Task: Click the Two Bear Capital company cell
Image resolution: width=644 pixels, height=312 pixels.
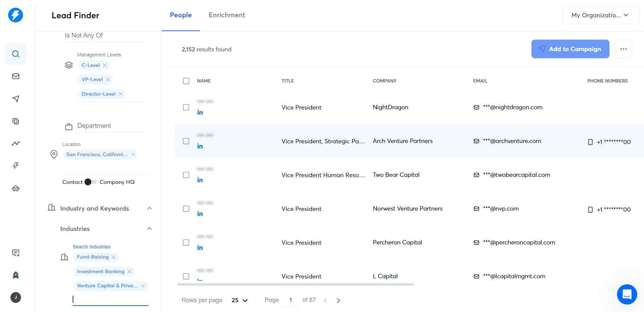Action: tap(396, 175)
